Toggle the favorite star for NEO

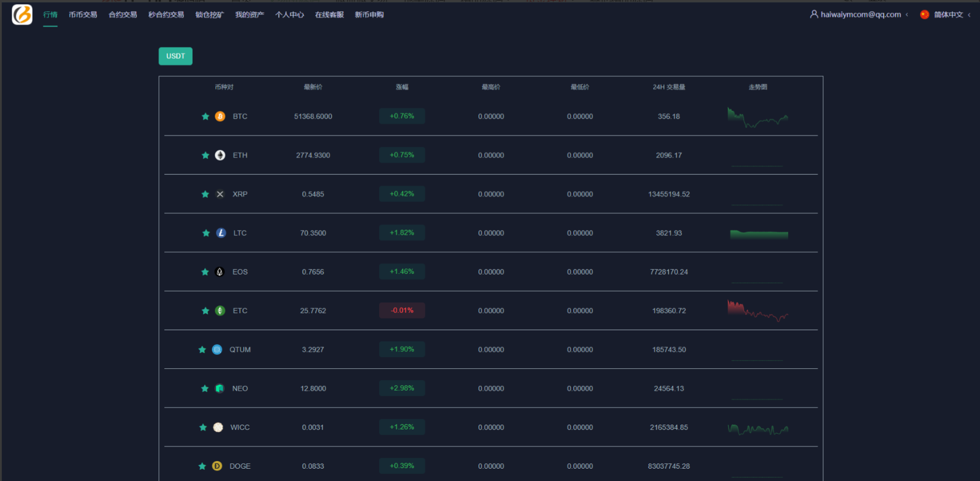point(205,388)
